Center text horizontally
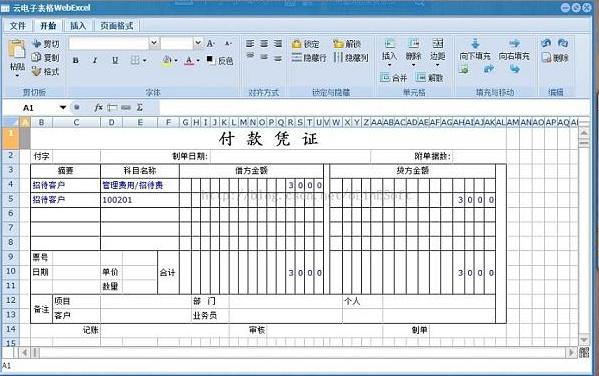599x376 pixels. pos(264,44)
